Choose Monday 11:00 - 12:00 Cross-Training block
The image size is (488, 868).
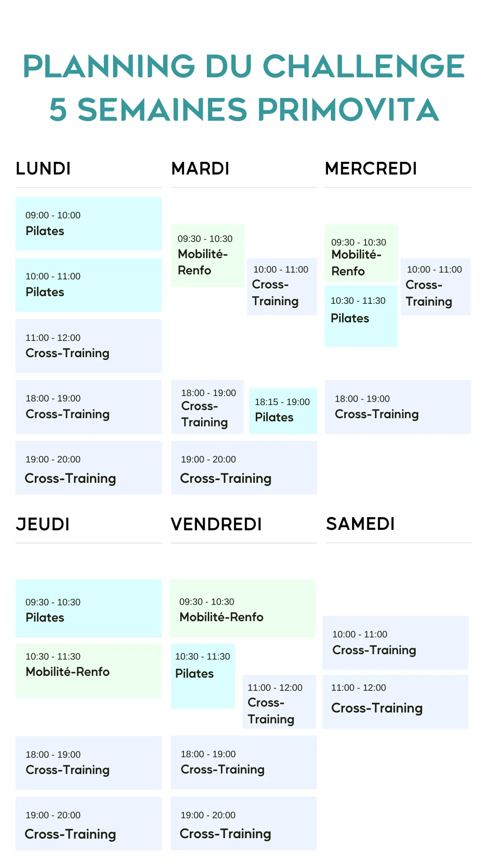pos(89,346)
